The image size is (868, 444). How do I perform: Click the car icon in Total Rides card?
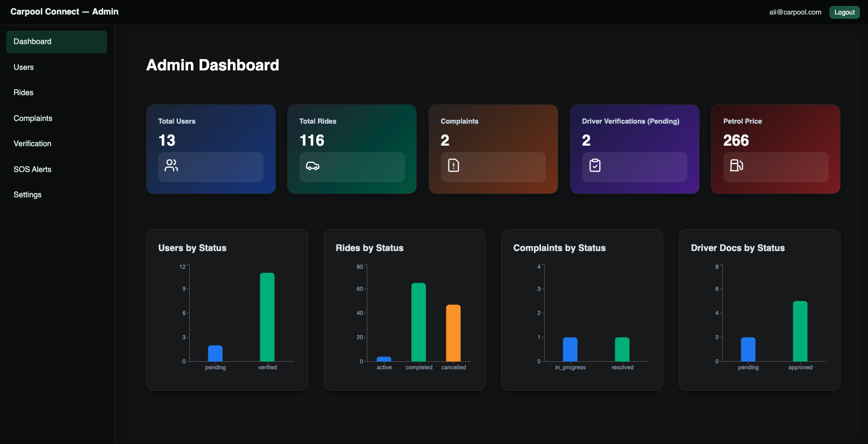pyautogui.click(x=313, y=166)
